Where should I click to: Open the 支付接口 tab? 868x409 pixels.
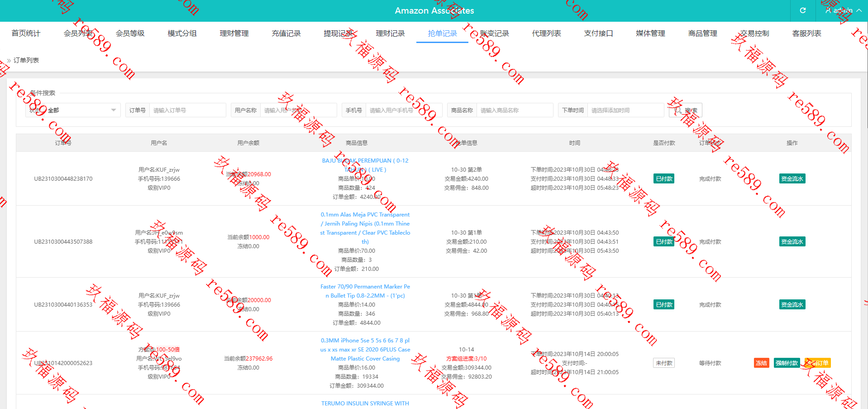point(598,33)
